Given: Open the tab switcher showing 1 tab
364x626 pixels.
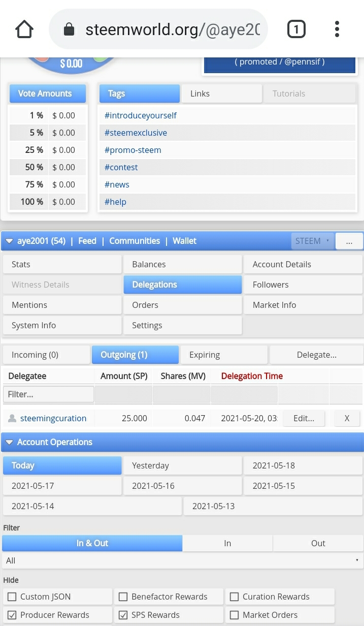Looking at the screenshot, I should (x=296, y=29).
